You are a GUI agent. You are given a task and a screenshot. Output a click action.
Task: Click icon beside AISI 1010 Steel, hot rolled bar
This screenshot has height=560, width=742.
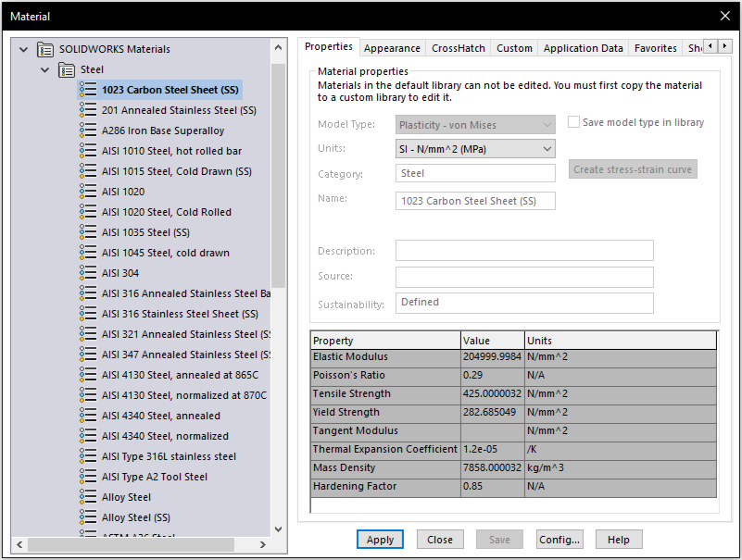88,151
